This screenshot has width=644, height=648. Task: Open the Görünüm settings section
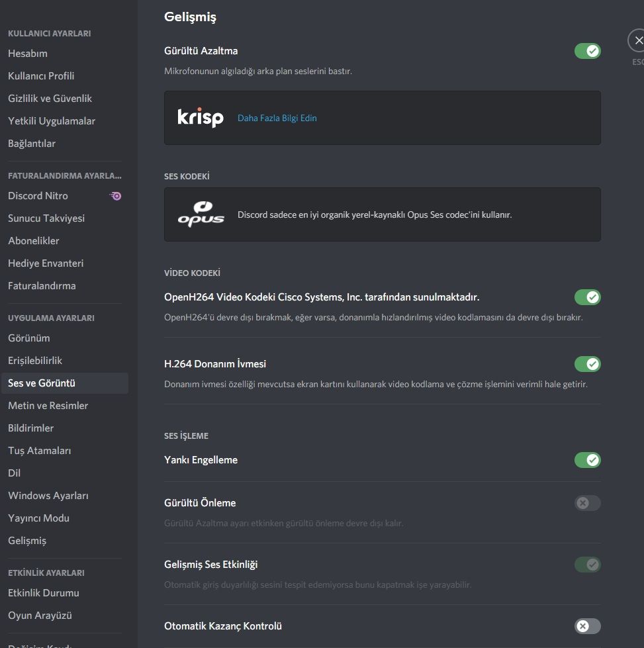click(29, 338)
